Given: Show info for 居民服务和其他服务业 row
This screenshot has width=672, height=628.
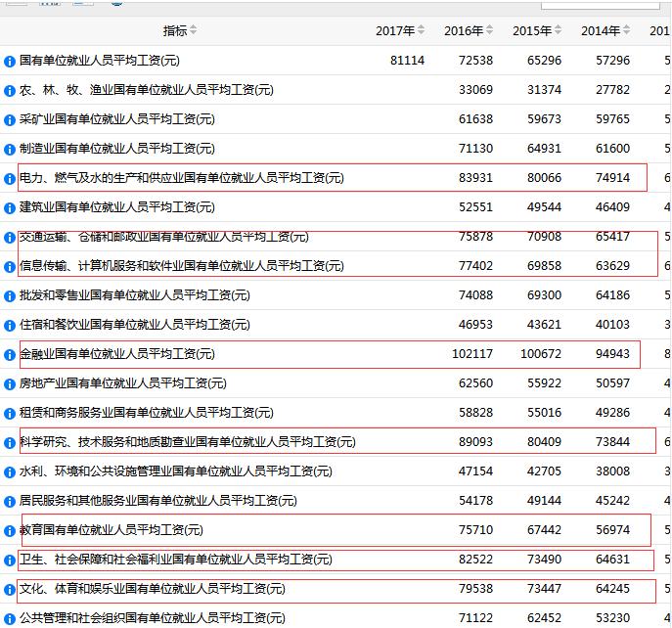Looking at the screenshot, I should 10,502.
